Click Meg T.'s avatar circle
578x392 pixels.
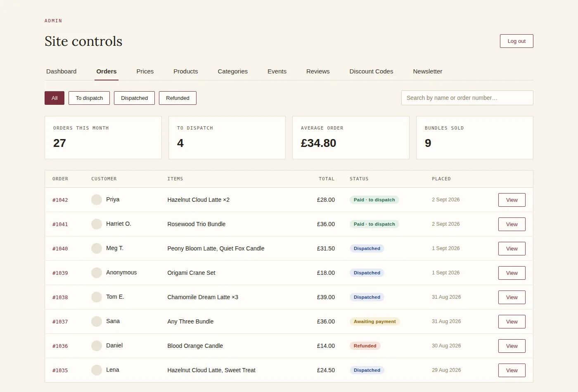[97, 248]
